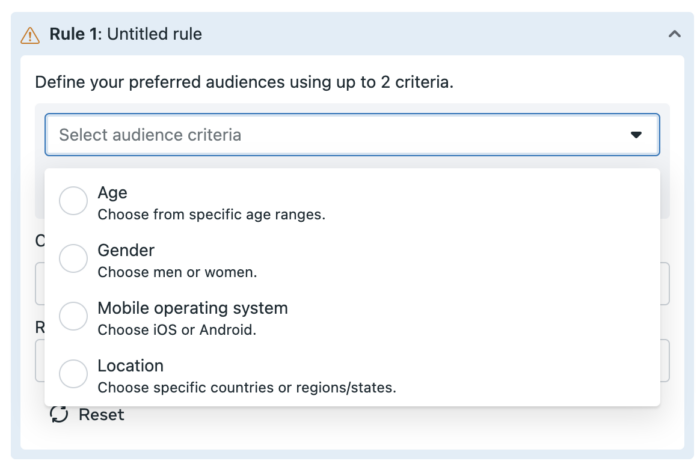
Task: Click the circular Reset arrows icon
Action: point(59,414)
